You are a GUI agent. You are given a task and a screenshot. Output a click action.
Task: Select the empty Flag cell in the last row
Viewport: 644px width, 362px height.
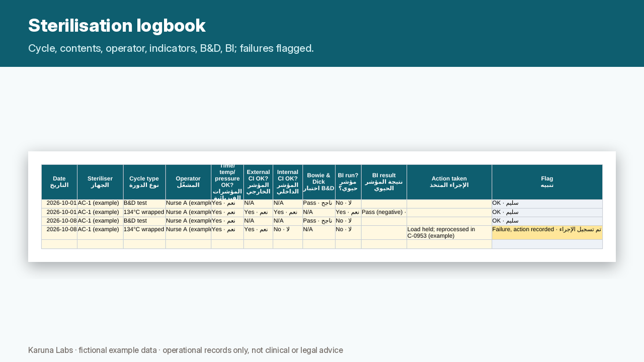(x=547, y=244)
